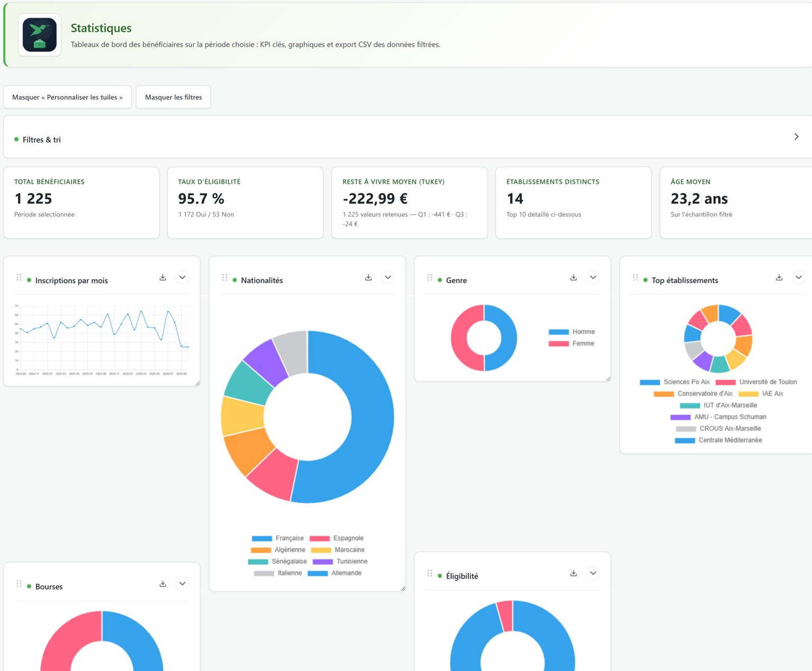
Task: Grab the Top établissements drag handle
Action: (635, 277)
